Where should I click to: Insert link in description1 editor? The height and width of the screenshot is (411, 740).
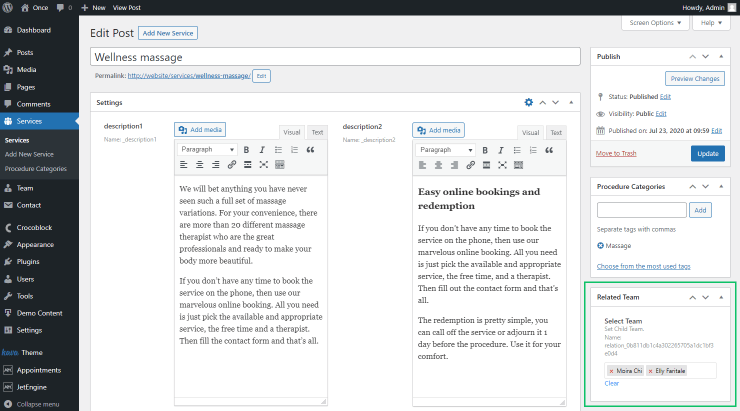point(232,165)
